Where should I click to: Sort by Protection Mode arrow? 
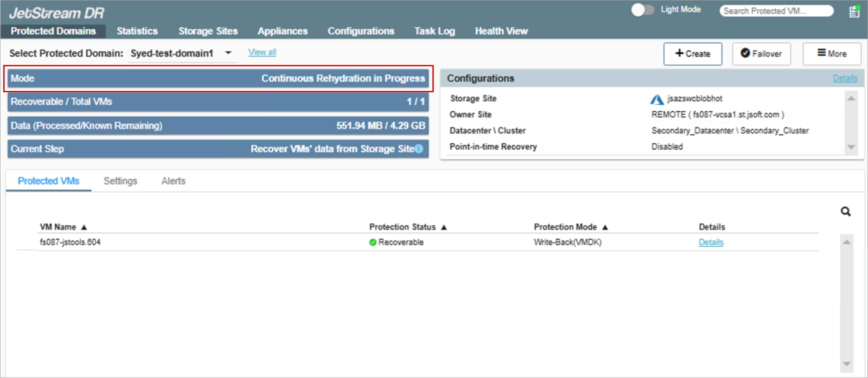[605, 227]
